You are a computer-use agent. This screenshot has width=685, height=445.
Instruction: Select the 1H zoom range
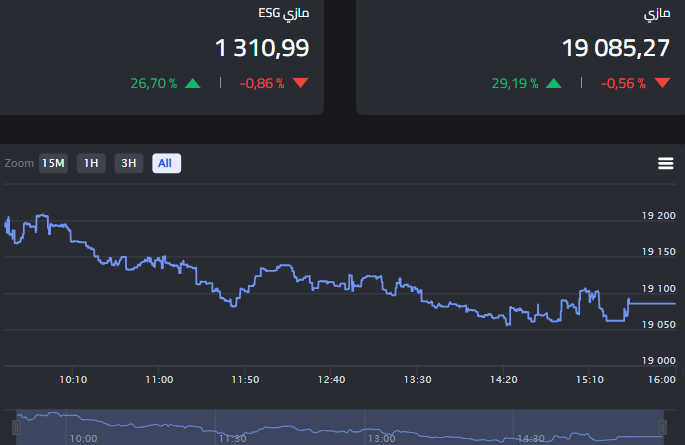point(91,163)
